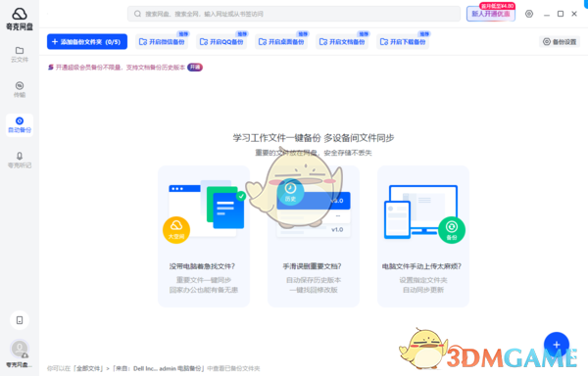Screen dimensions: 588x376
Task: Click the Quark cloud logo icon
Action: [x=20, y=15]
